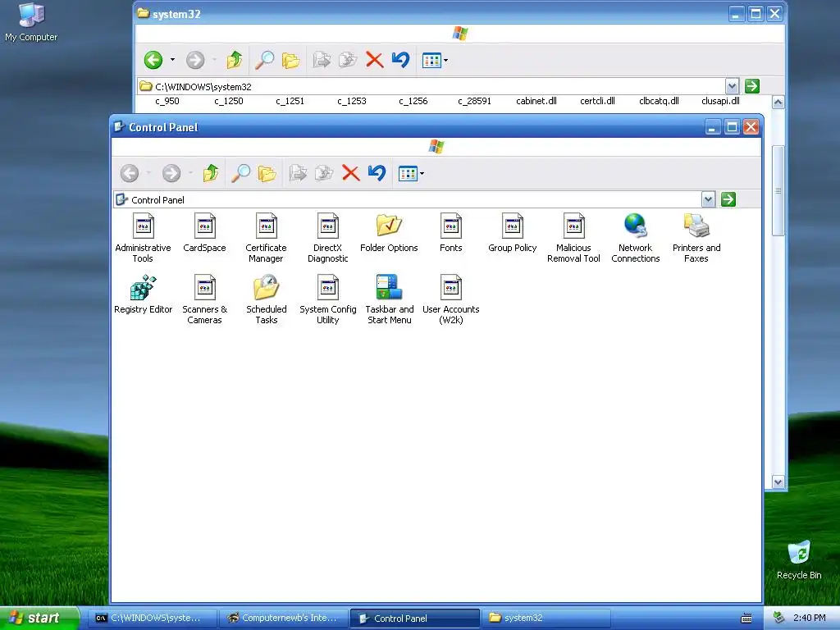Click Go arrow in system32 window
The height and width of the screenshot is (630, 840).
pyautogui.click(x=751, y=86)
